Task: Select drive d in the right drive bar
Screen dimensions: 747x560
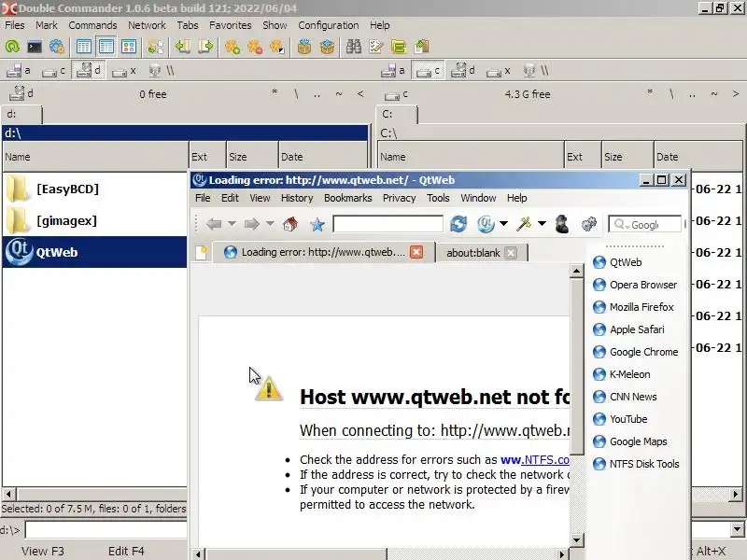Action: pyautogui.click(x=463, y=71)
